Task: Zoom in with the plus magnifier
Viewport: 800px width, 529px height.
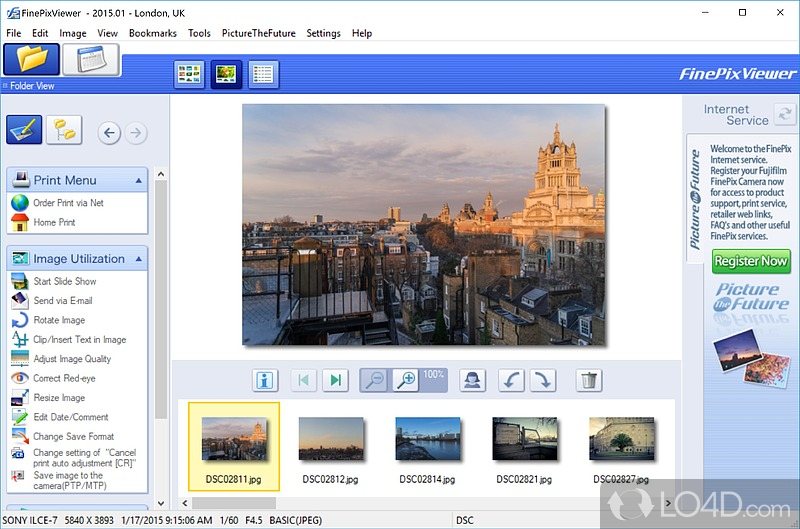Action: point(406,381)
